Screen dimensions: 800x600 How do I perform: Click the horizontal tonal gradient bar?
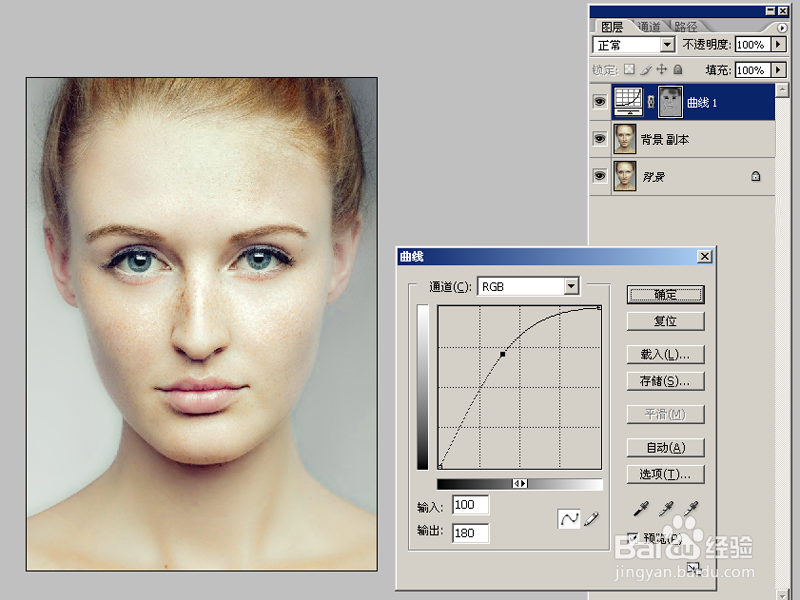click(x=520, y=484)
